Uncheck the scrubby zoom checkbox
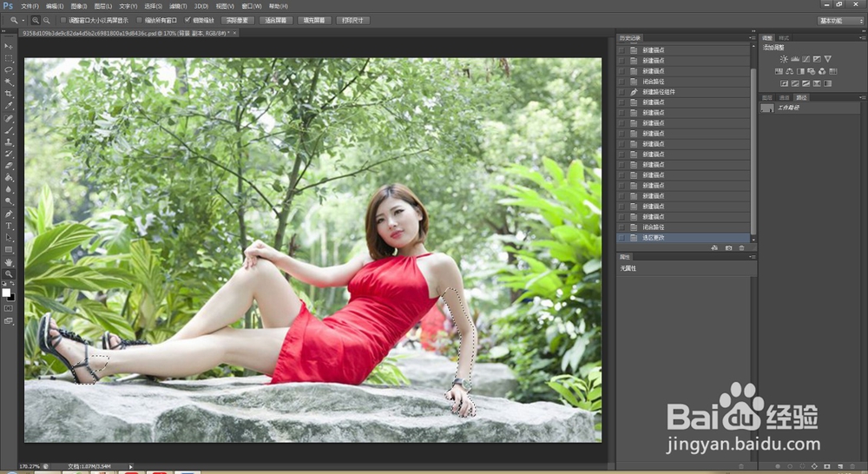Viewport: 868px width, 474px height. 187,21
